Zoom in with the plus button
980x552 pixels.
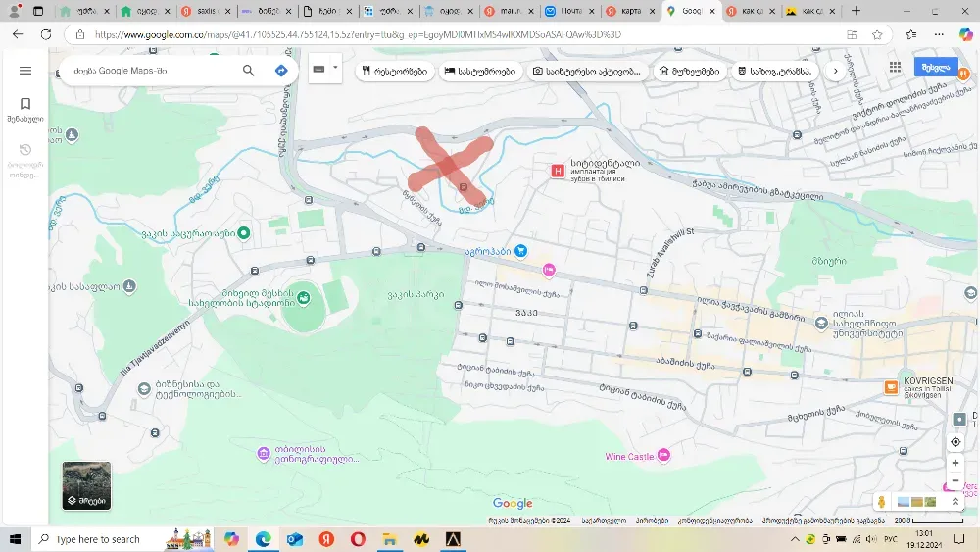click(955, 463)
